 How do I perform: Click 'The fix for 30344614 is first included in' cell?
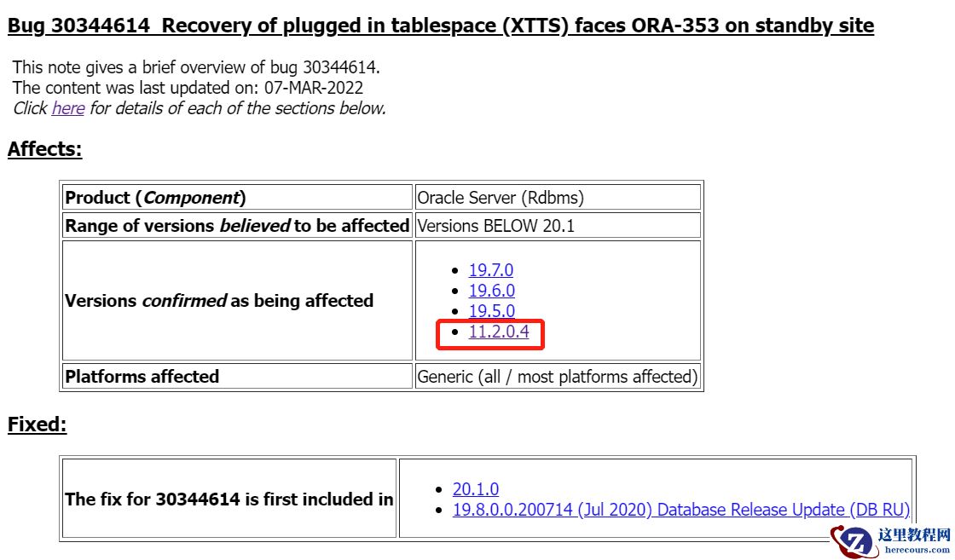click(x=229, y=499)
